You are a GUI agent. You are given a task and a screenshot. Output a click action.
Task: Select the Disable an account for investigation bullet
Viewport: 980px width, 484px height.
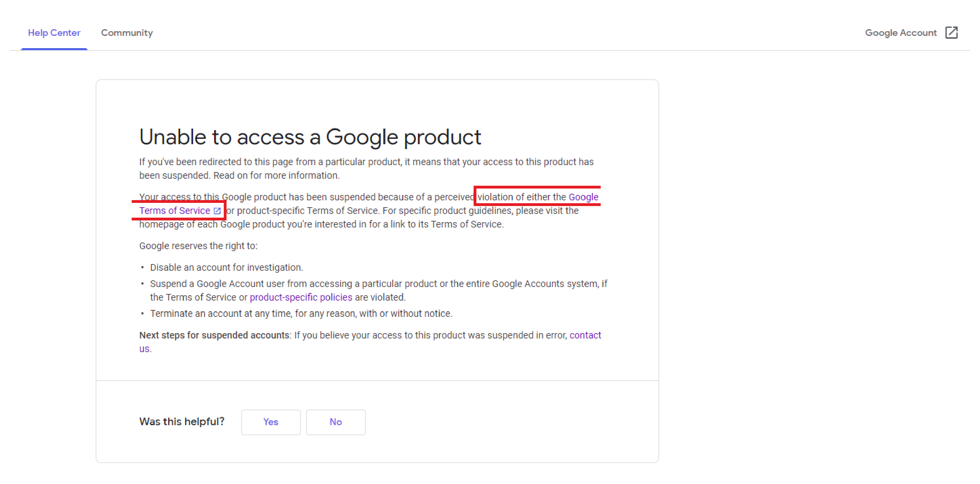coord(226,268)
